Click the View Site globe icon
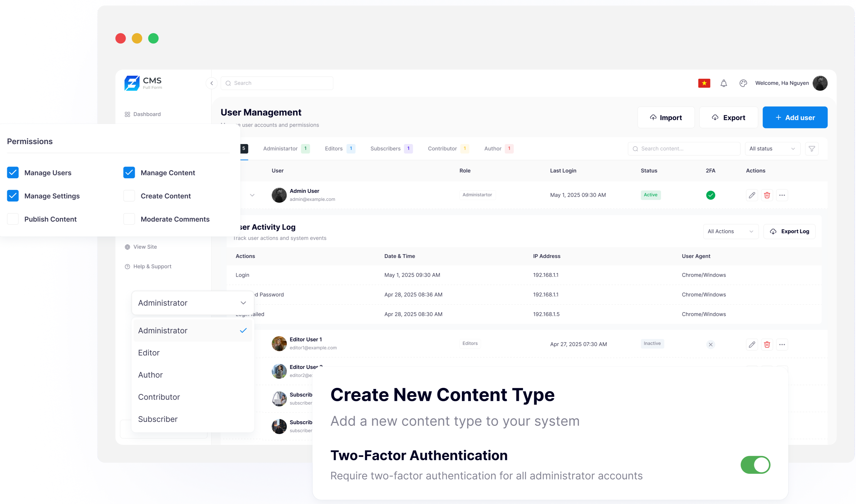The height and width of the screenshot is (504, 856). [x=127, y=247]
